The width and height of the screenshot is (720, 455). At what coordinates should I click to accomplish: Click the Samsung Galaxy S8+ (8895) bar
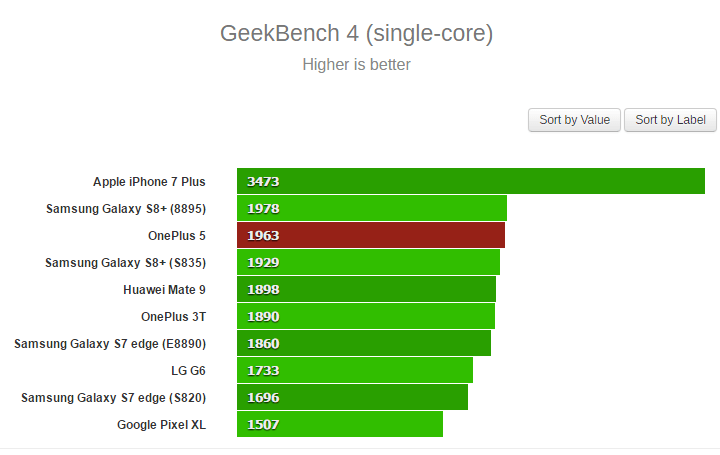pyautogui.click(x=372, y=208)
